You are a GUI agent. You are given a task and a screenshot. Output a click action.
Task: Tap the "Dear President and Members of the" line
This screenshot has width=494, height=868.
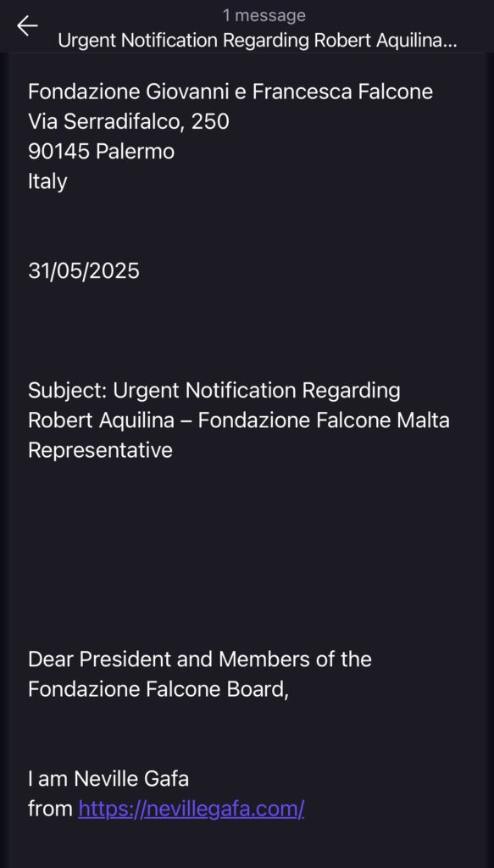click(200, 659)
